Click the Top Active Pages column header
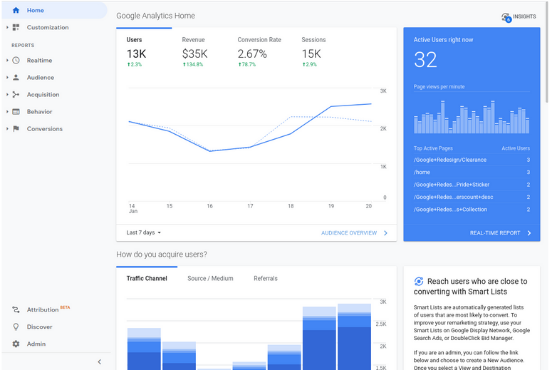Image resolution: width=550 pixels, height=370 pixels. [x=433, y=148]
